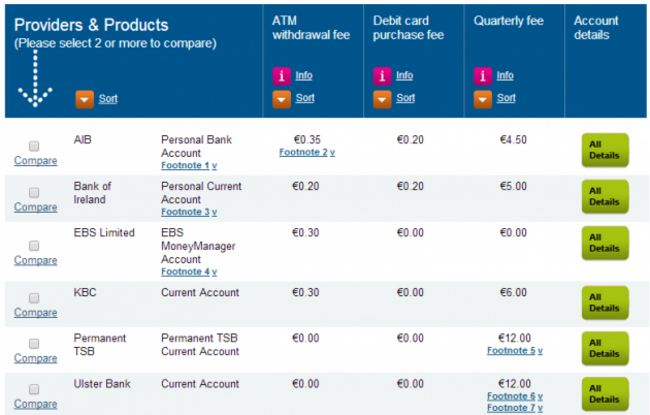Expand Footnote 5 under Permanent TSB quarterly fee
The image size is (650, 415).
click(x=515, y=351)
